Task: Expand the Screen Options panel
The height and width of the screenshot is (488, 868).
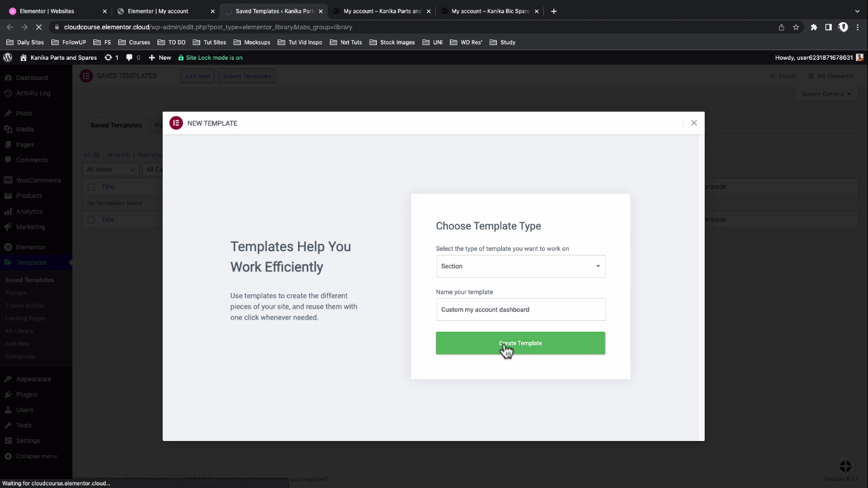Action: click(825, 93)
